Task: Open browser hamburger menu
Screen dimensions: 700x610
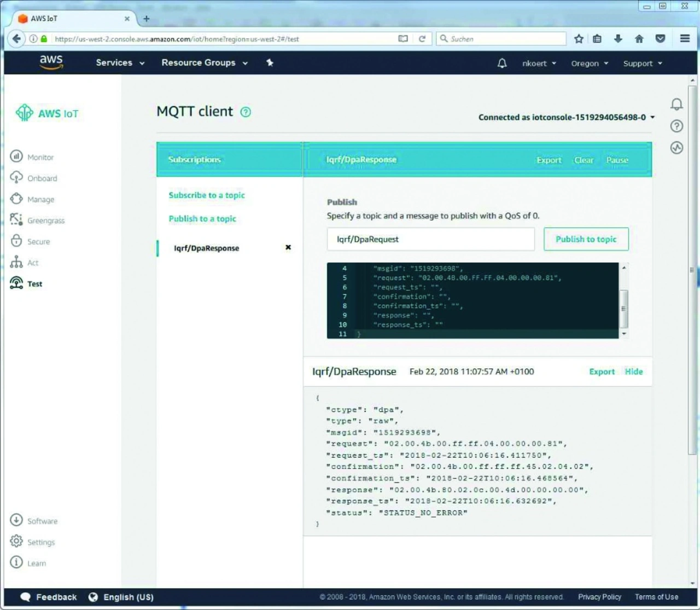Action: (x=685, y=39)
